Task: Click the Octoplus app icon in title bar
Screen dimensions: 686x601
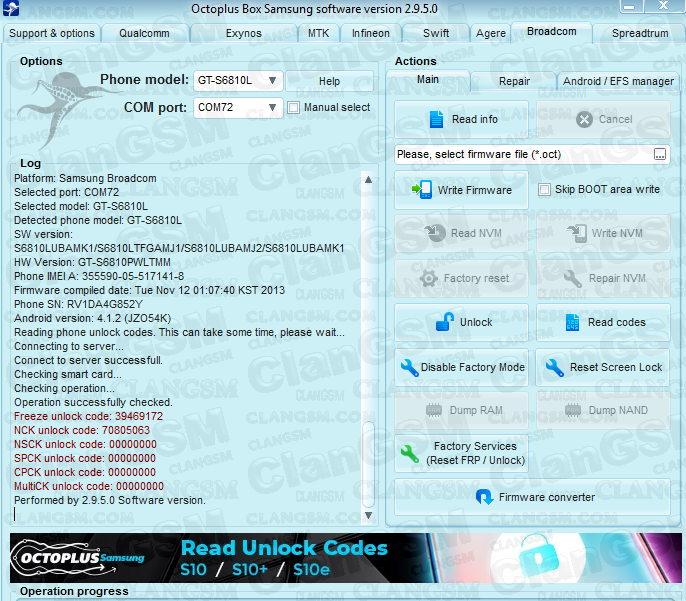Action: tap(11, 8)
